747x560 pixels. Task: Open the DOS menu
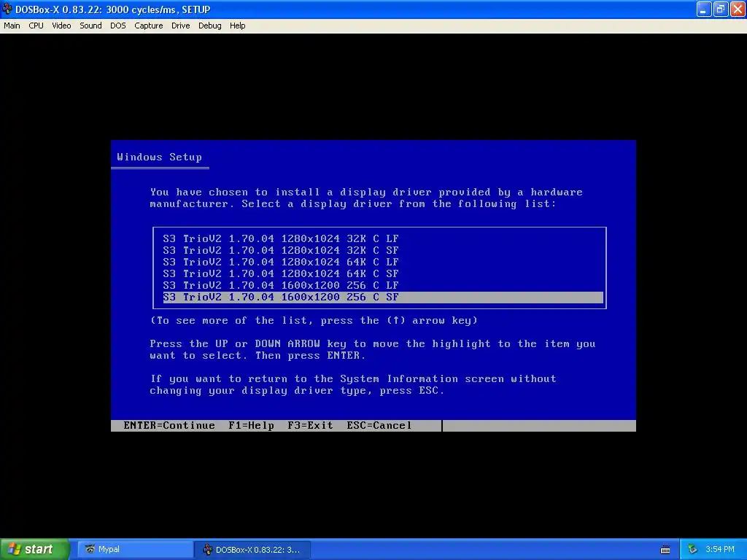tap(118, 26)
